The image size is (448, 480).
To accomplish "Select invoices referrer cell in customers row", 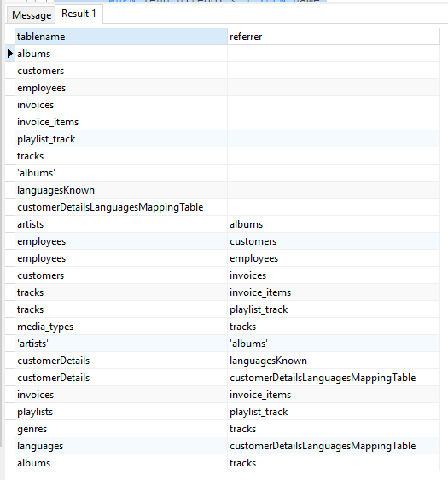I will [334, 275].
